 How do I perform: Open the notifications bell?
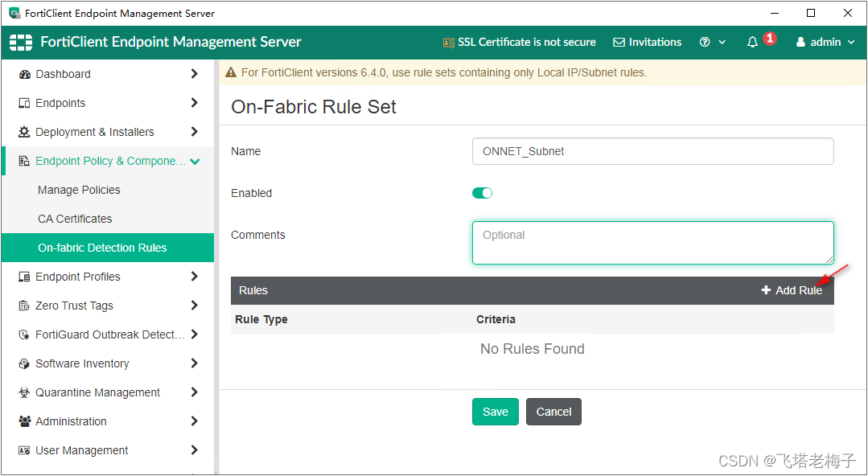(x=752, y=42)
